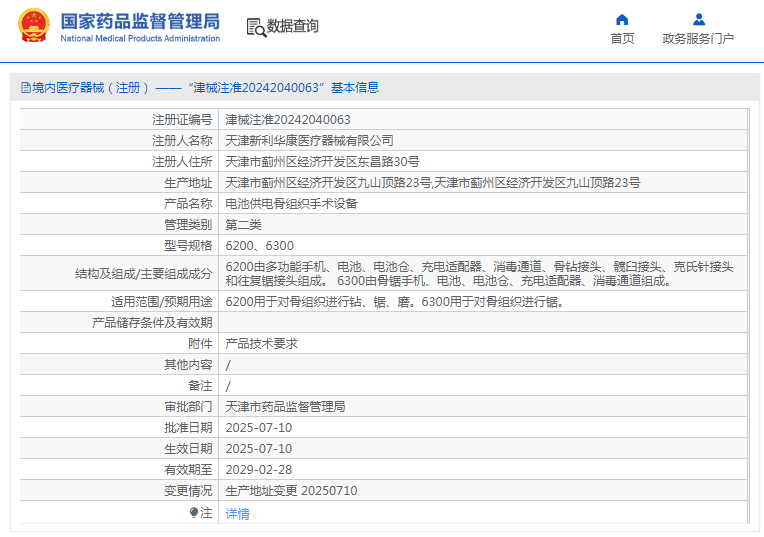Click registrant name 天津新利华康医疗器械有限公司

[309, 141]
